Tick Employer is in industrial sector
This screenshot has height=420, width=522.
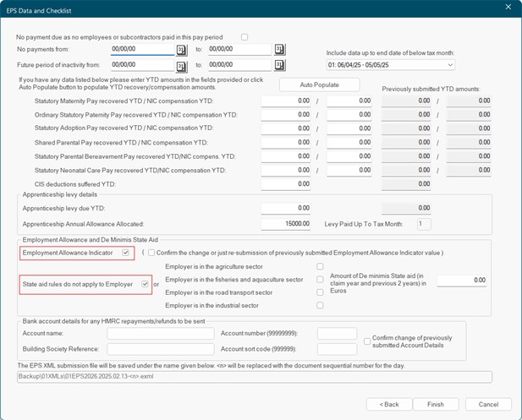320,305
